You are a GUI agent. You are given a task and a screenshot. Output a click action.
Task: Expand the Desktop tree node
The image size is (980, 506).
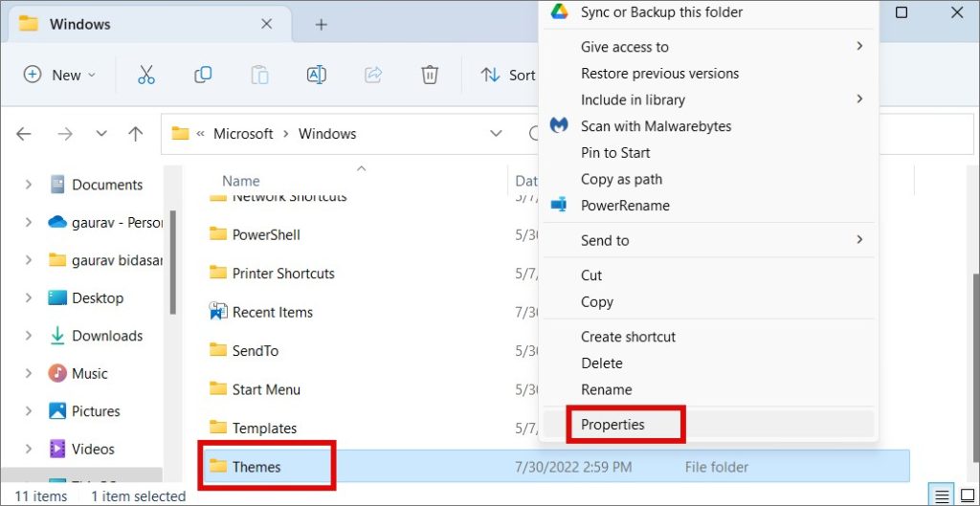coord(28,298)
